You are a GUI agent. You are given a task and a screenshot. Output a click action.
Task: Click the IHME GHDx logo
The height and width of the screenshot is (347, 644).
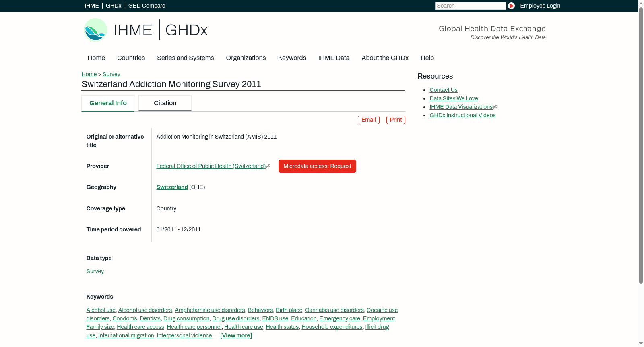(x=145, y=30)
